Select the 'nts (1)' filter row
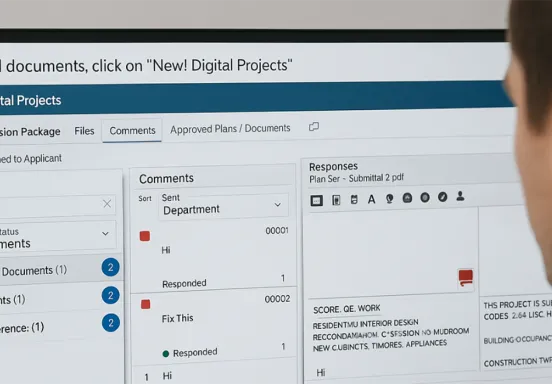This screenshot has width=552, height=384. coord(61,296)
